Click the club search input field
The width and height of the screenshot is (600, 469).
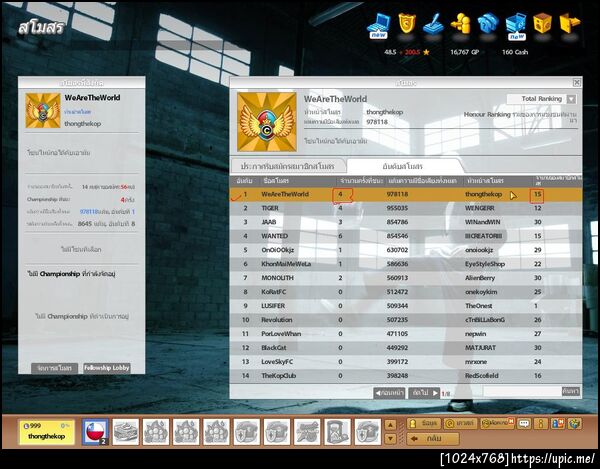522,391
